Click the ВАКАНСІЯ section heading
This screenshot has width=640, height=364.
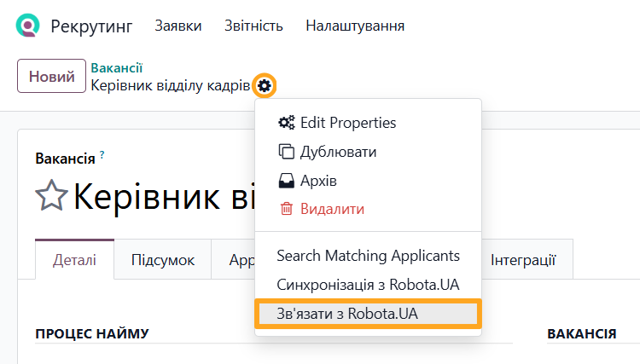pos(582,334)
